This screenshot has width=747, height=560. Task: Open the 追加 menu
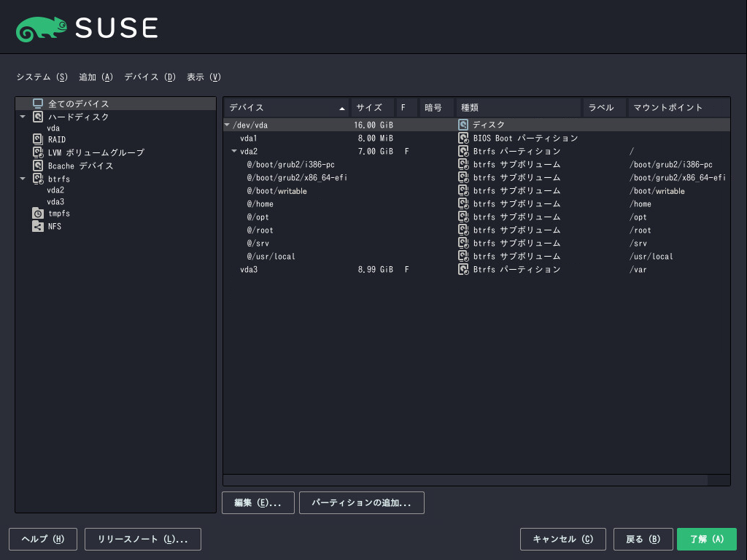(96, 77)
